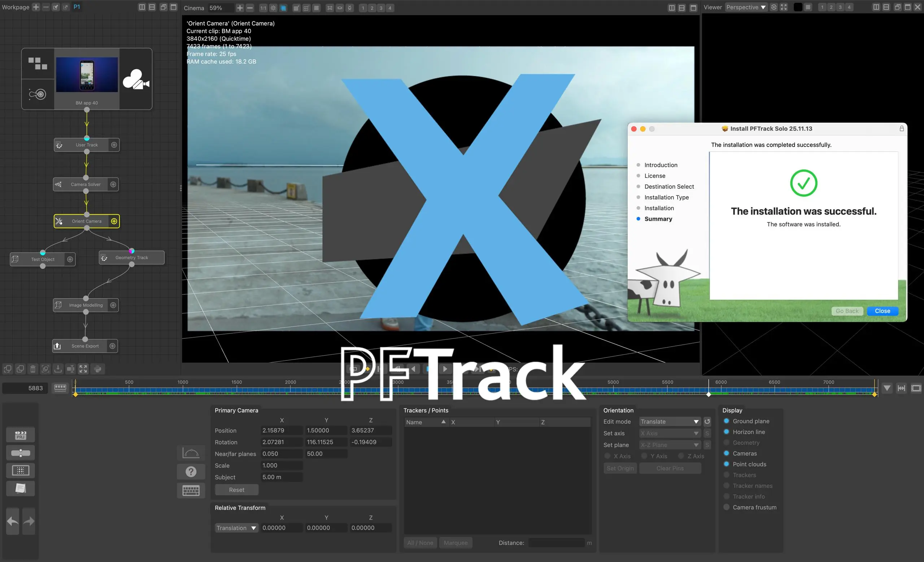Select the Z Axis radio button
Screen dimensions: 924x562
(x=681, y=456)
